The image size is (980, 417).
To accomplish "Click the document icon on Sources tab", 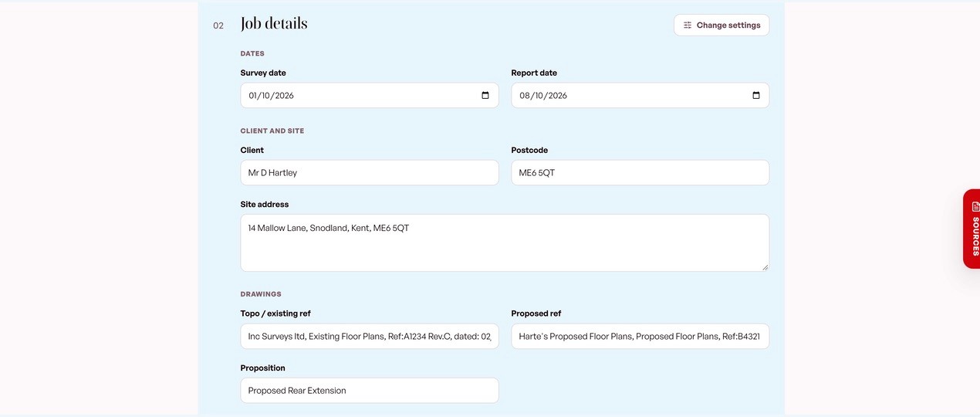I will (x=975, y=206).
